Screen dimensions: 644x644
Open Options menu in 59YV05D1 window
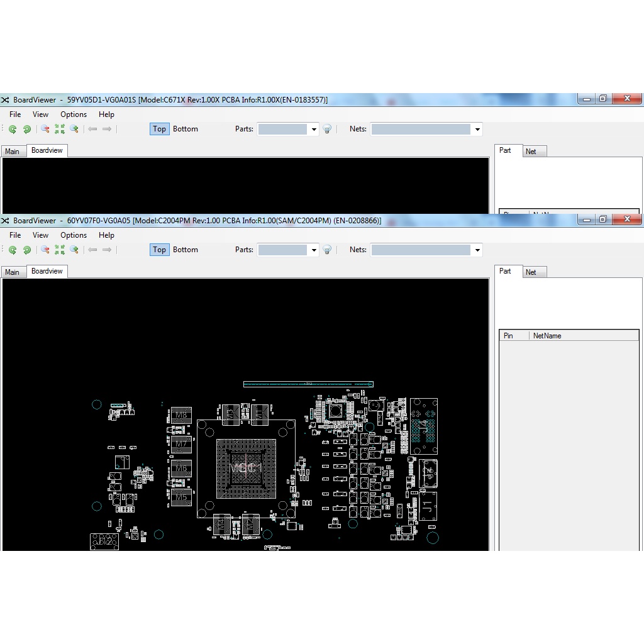tap(74, 114)
